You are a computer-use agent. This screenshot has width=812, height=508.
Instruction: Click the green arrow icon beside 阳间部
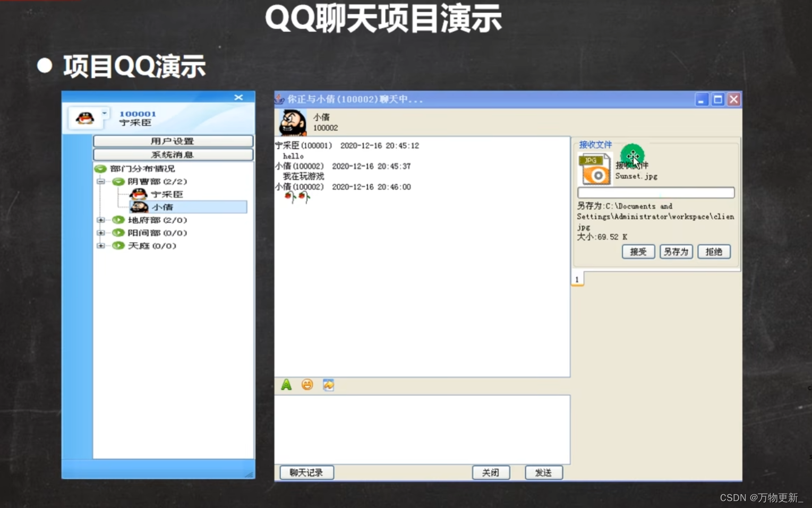click(x=118, y=233)
